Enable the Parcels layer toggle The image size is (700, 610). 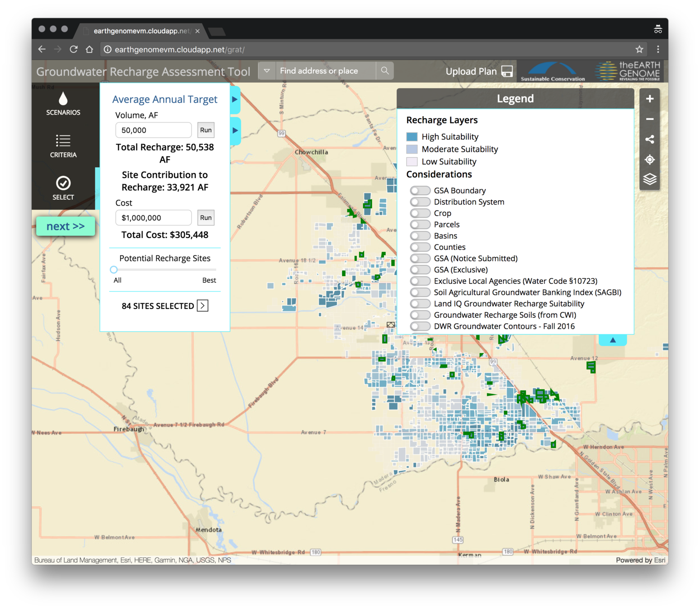click(x=420, y=225)
